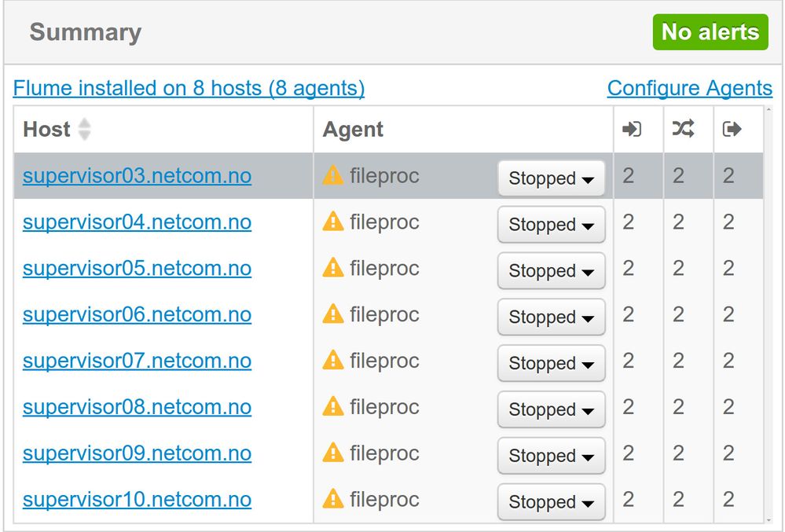This screenshot has width=785, height=532.
Task: Click the warning icon for supervisor09 agent
Action: coord(333,453)
